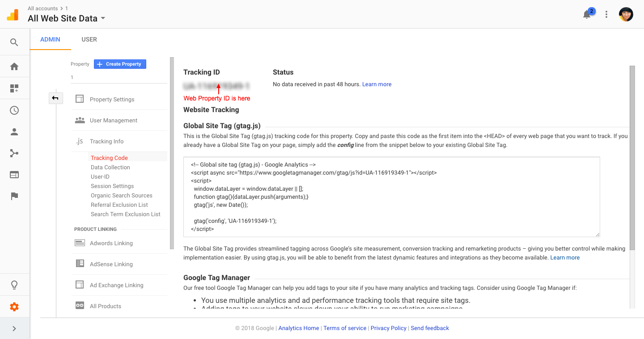The image size is (644, 339).
Task: Open the Customization panel icon
Action: pyautogui.click(x=15, y=88)
